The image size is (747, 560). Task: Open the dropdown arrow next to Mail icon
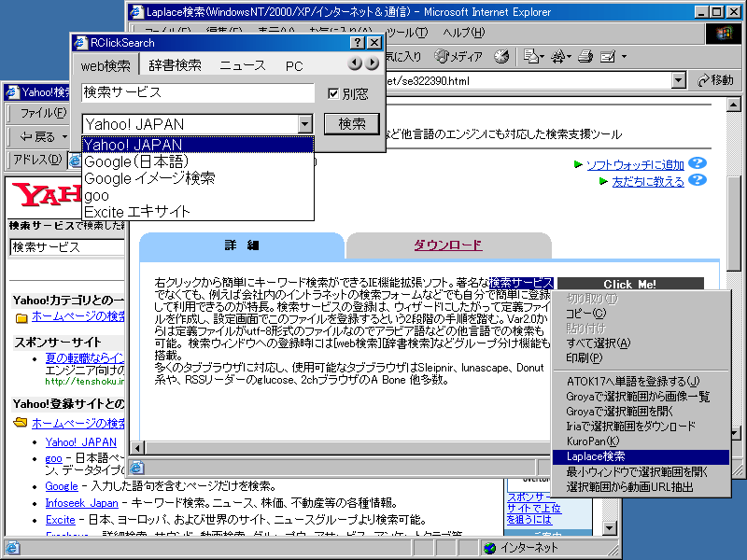543,57
